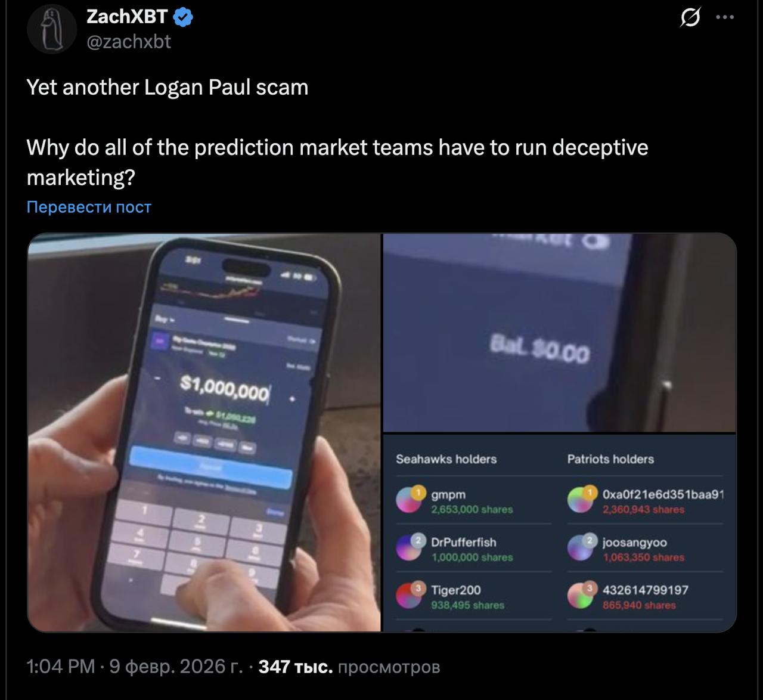Open the Grok slash-circle icon
This screenshot has width=763, height=700.
(x=690, y=18)
